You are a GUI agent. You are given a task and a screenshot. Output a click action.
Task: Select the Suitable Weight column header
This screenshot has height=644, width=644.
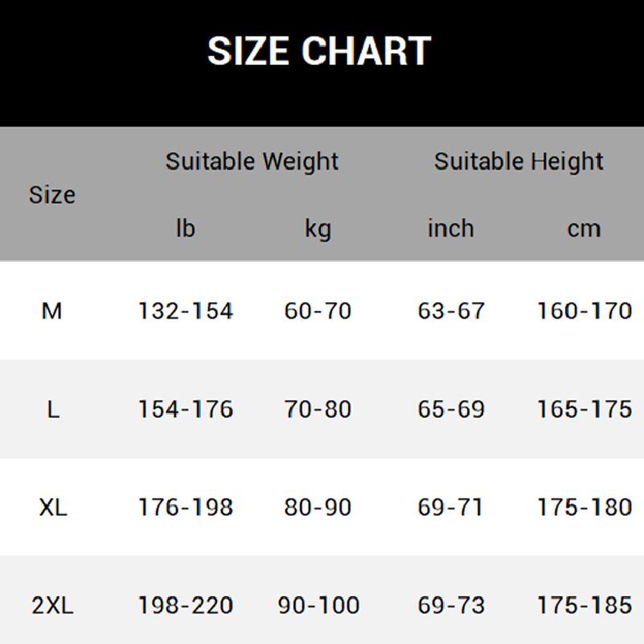252,161
